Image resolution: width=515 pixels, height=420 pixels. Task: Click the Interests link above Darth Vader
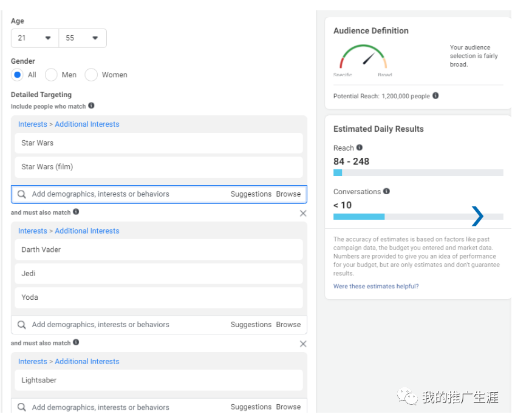(33, 231)
